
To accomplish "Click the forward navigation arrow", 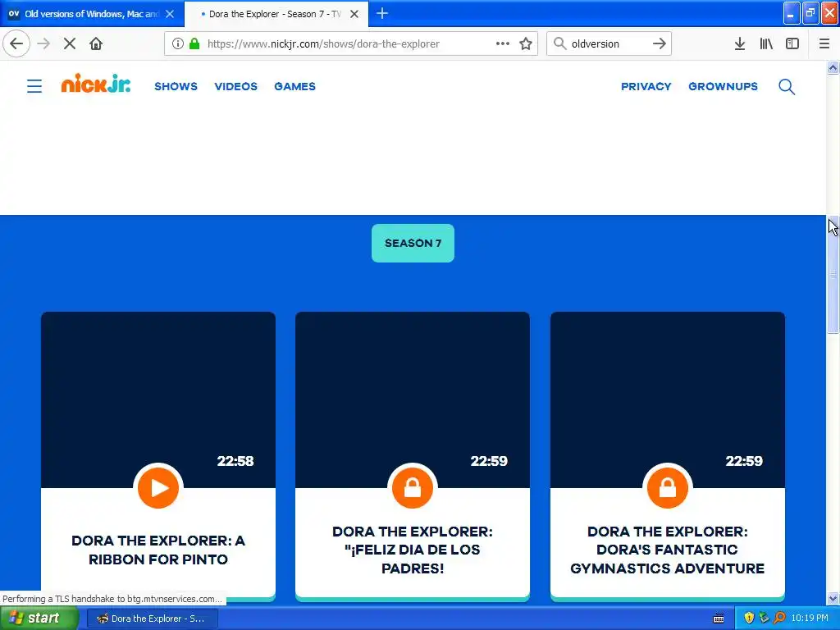I will coord(43,43).
